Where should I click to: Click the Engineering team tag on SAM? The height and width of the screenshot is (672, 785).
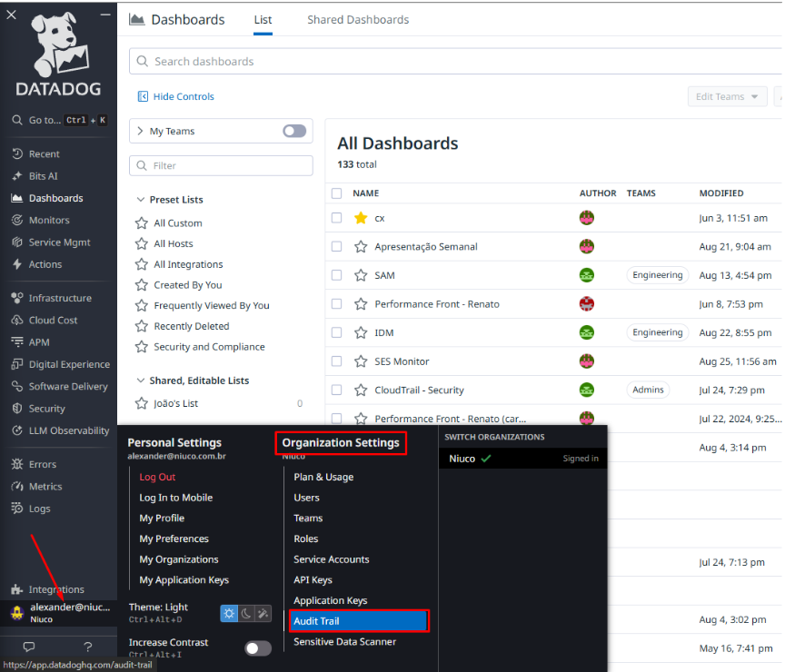657,275
